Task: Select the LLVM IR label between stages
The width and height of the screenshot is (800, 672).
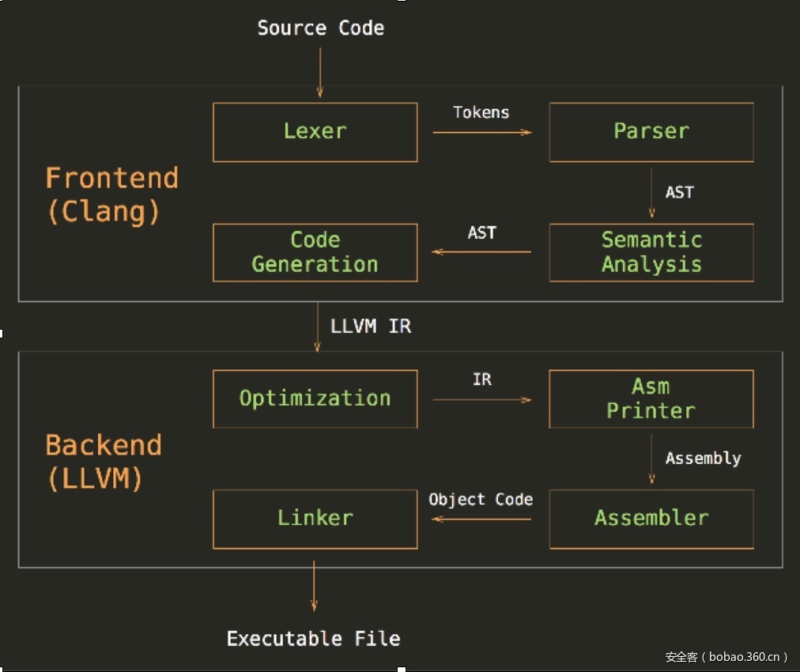Action: [x=371, y=327]
